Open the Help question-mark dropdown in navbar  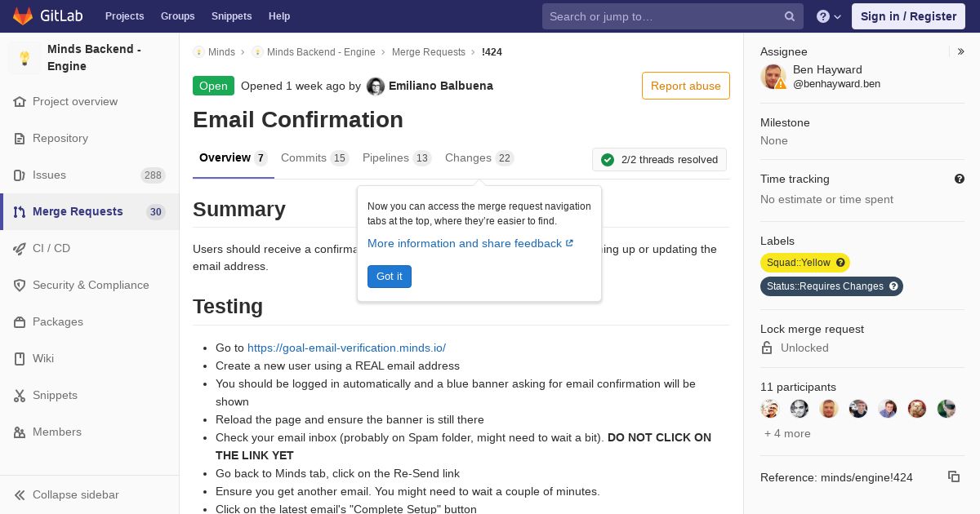pyautogui.click(x=829, y=16)
